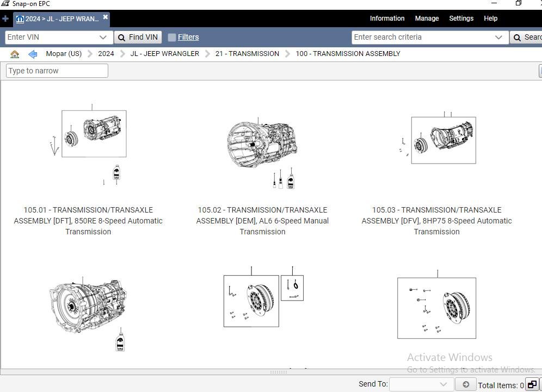Open the Enter VIN dropdown
Viewport: 542px width, 392px height.
click(103, 37)
